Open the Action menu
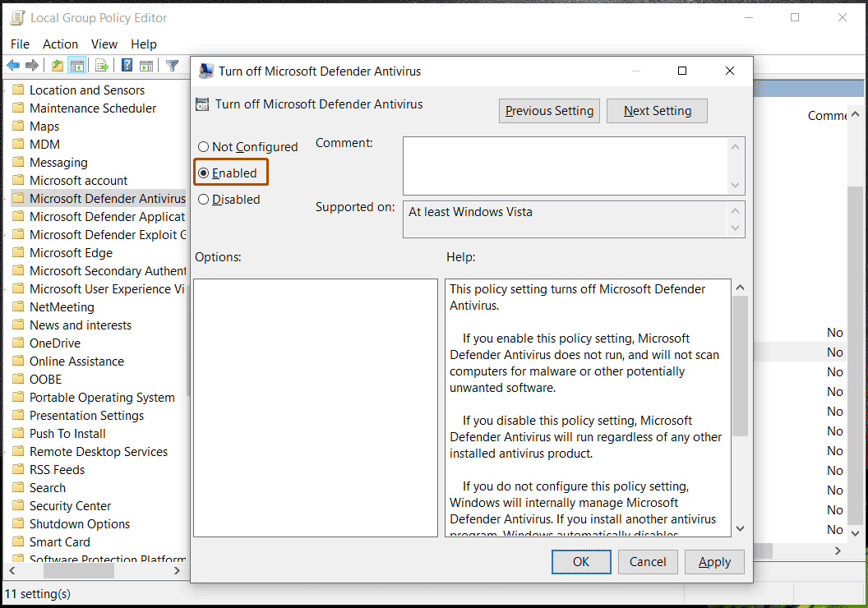This screenshot has width=868, height=608. coord(60,44)
